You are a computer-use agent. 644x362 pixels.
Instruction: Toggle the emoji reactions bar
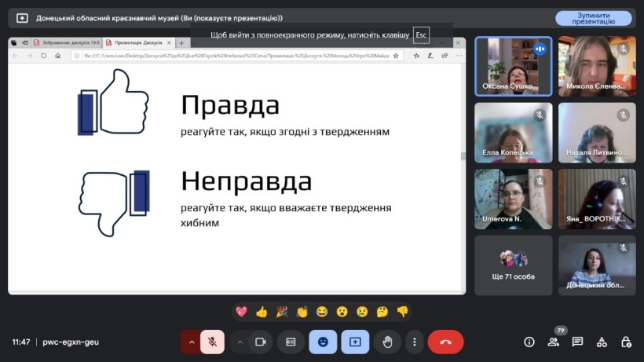click(x=323, y=342)
